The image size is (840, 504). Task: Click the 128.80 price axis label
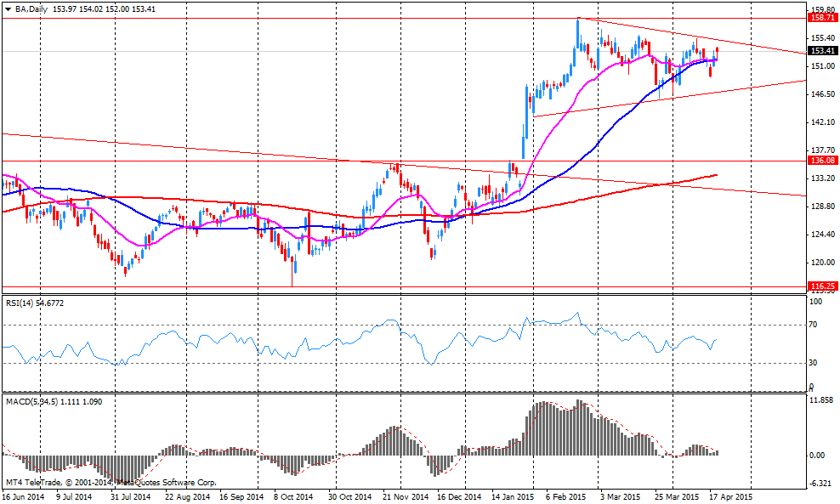click(823, 207)
